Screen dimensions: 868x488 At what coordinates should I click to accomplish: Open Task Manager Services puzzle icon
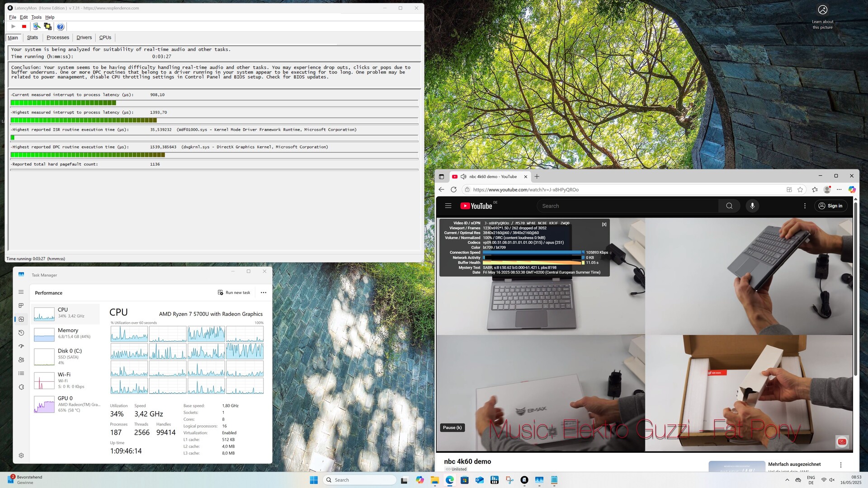(21, 387)
